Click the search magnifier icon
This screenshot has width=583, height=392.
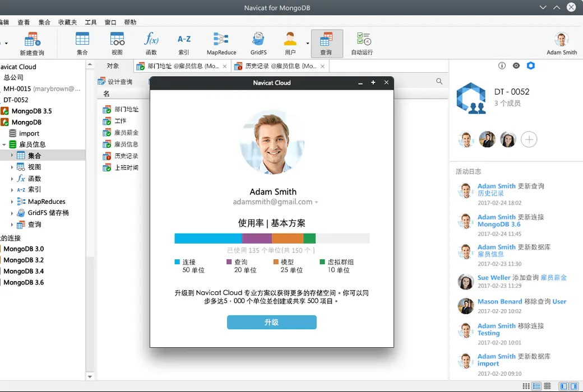point(439,81)
